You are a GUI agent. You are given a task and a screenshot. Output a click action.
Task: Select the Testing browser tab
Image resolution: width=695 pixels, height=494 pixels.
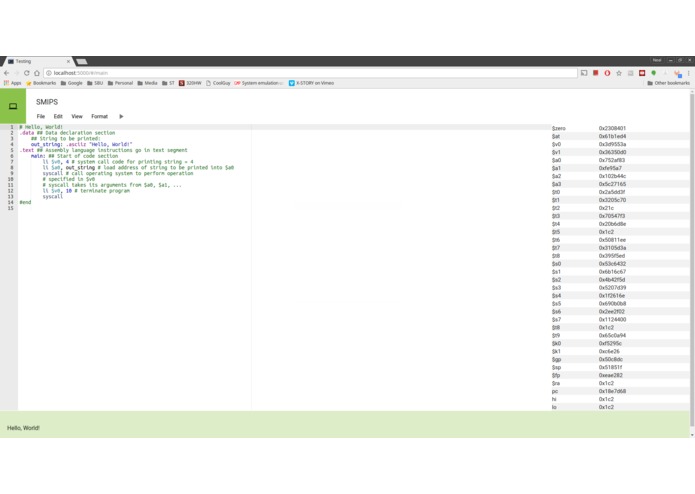38,61
